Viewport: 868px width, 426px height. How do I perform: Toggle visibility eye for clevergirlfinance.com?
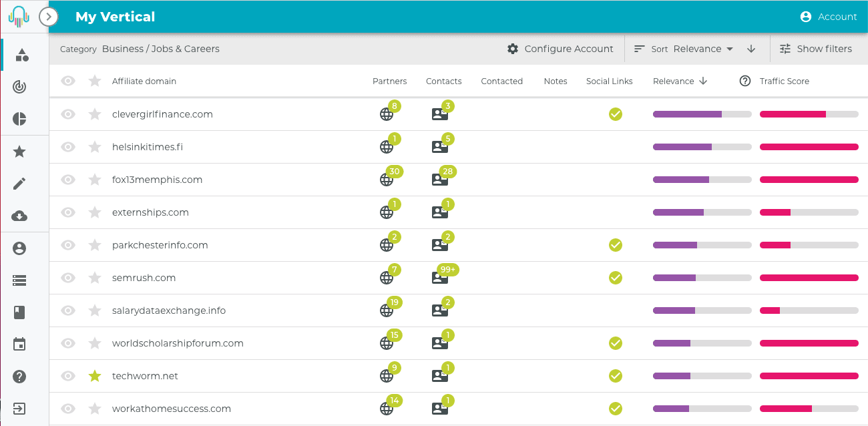click(x=68, y=114)
